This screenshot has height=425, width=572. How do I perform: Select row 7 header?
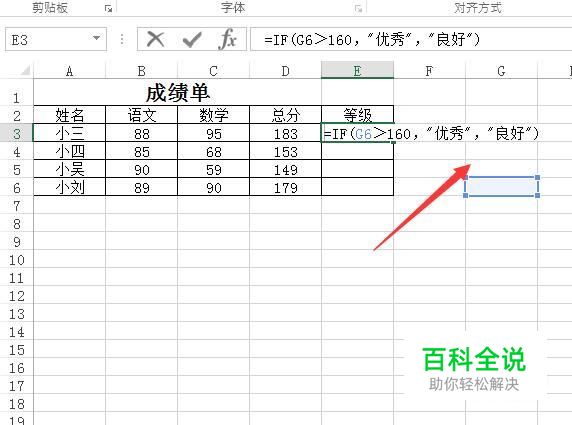point(16,205)
